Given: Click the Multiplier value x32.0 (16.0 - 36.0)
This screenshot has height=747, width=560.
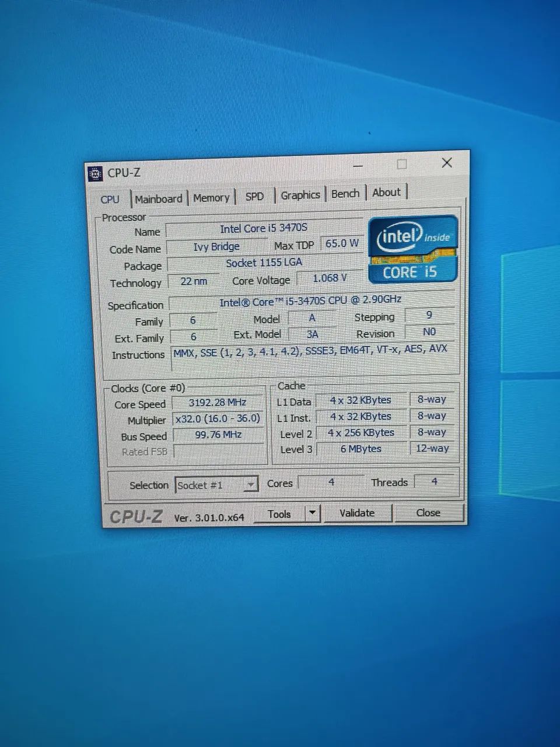Looking at the screenshot, I should [x=218, y=418].
